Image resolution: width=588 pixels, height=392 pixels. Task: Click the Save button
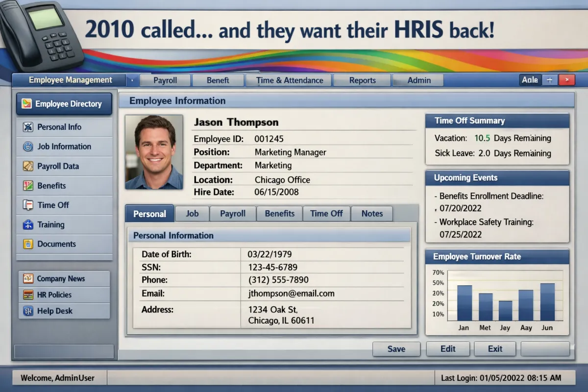tap(396, 349)
